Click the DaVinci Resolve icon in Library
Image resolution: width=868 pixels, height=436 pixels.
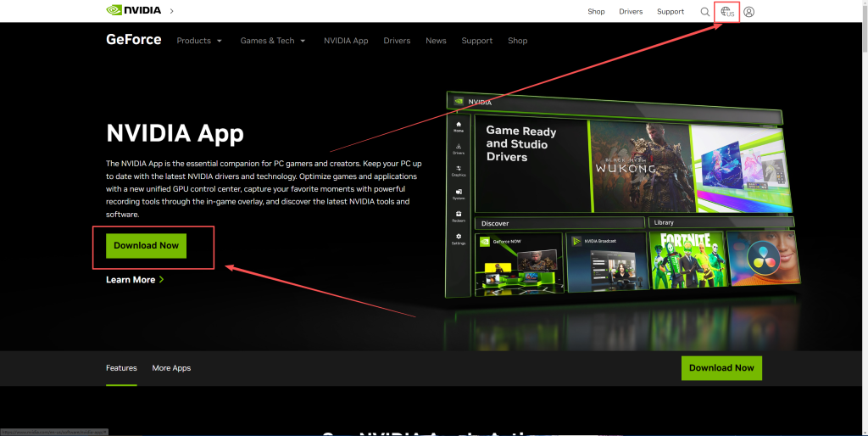763,260
